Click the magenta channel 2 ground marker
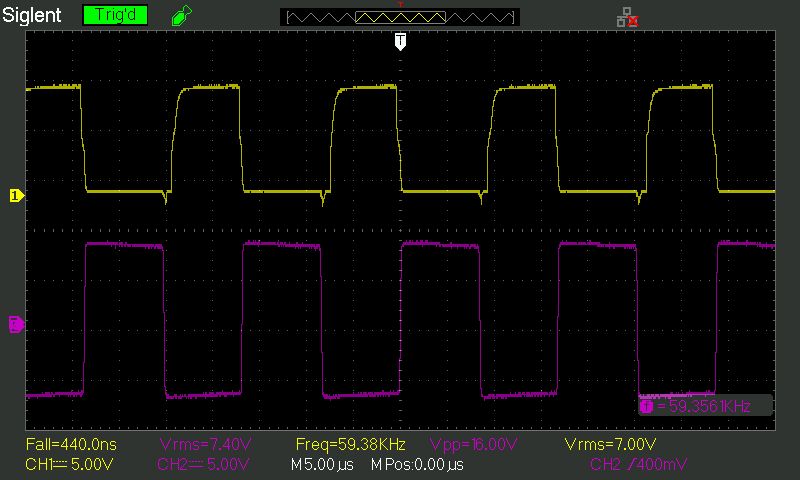 (16, 324)
